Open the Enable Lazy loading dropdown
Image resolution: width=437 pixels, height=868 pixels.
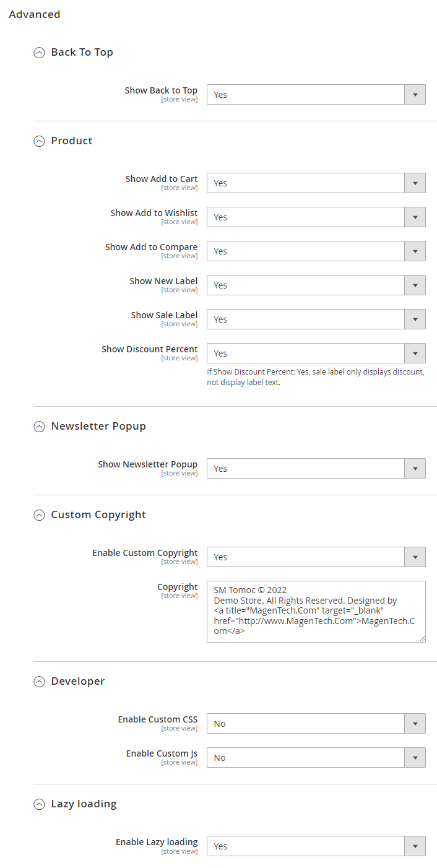[x=316, y=846]
